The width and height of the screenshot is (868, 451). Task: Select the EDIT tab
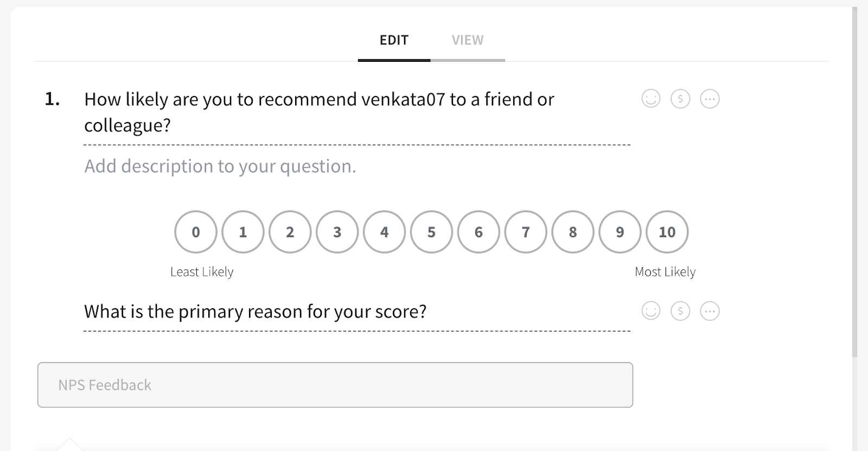pos(394,40)
